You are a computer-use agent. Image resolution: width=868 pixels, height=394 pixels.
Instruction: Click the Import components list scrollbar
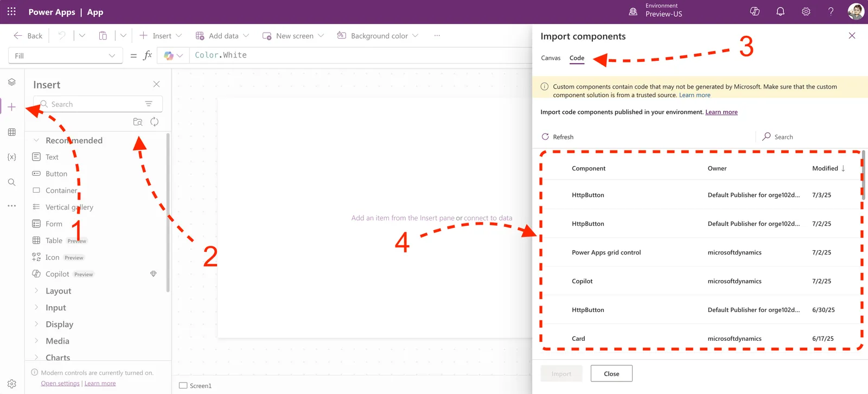point(864,175)
